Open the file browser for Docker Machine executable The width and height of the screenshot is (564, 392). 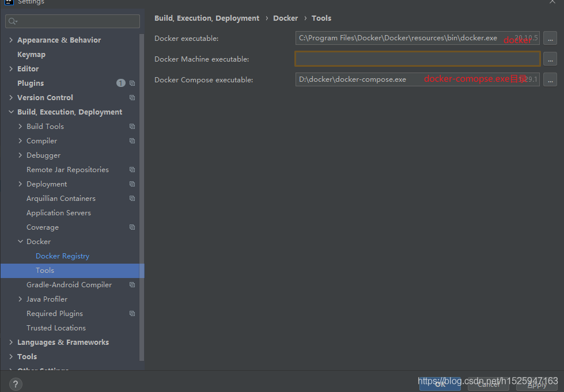click(x=550, y=59)
